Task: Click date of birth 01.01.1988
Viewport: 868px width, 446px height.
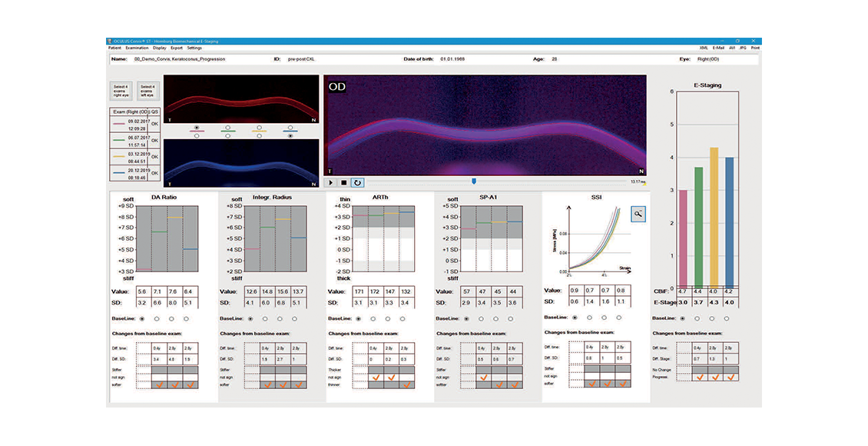Action: [x=452, y=58]
